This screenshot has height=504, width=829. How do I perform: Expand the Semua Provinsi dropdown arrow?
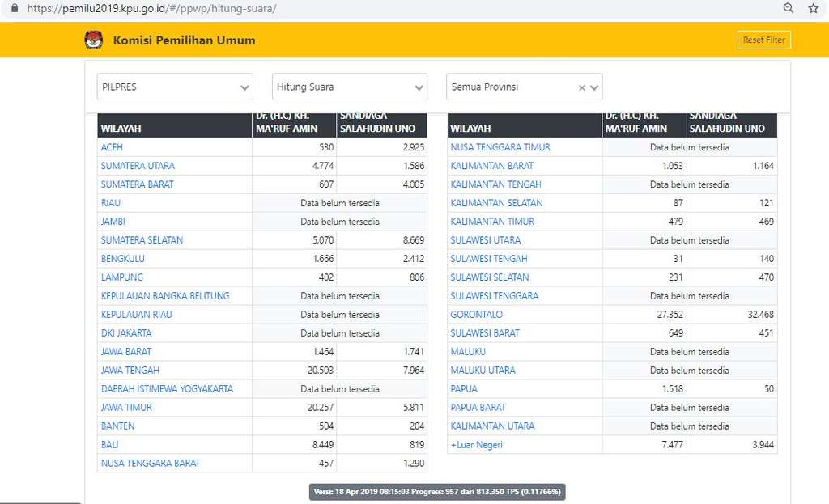(x=594, y=87)
